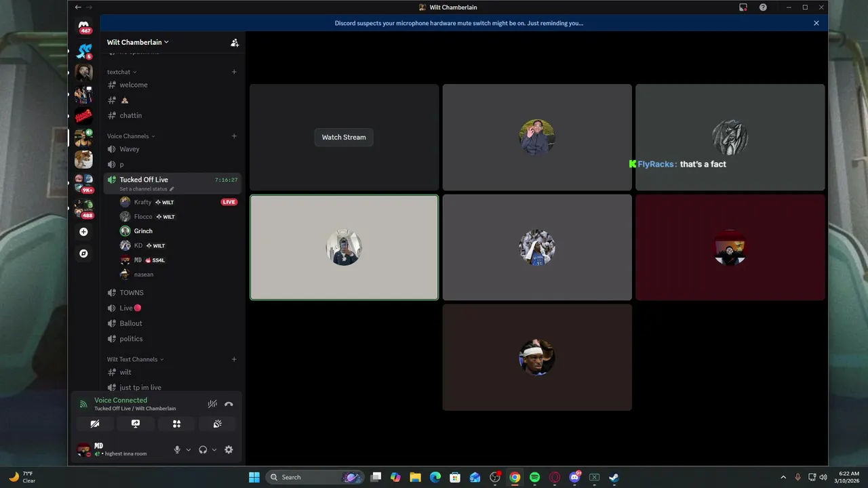This screenshot has width=868, height=488.
Task: Open headphone output options chevron
Action: (214, 449)
